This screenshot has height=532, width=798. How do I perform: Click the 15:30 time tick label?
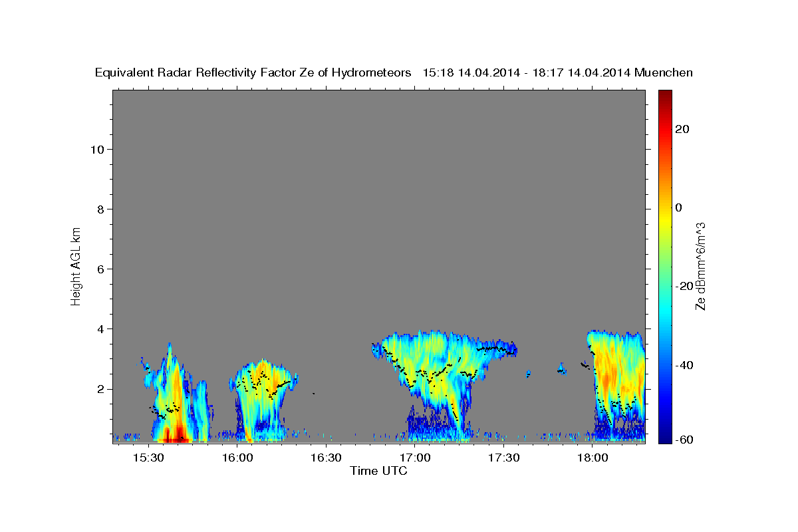148,458
